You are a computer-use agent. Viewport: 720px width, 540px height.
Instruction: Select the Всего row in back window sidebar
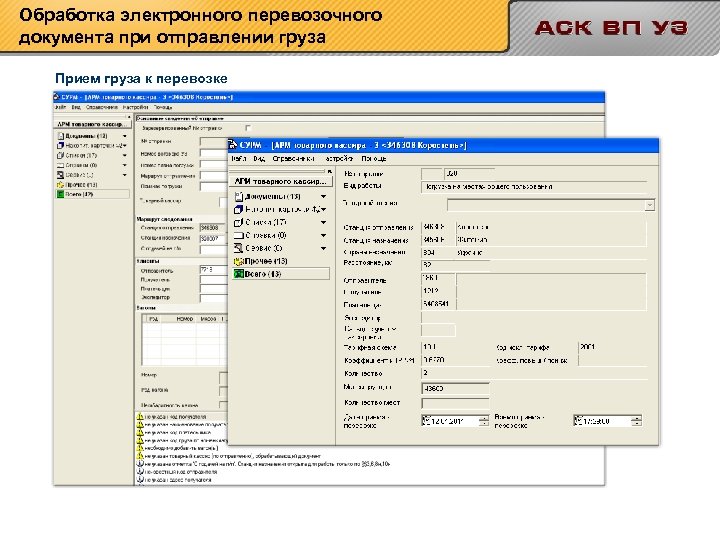92,194
